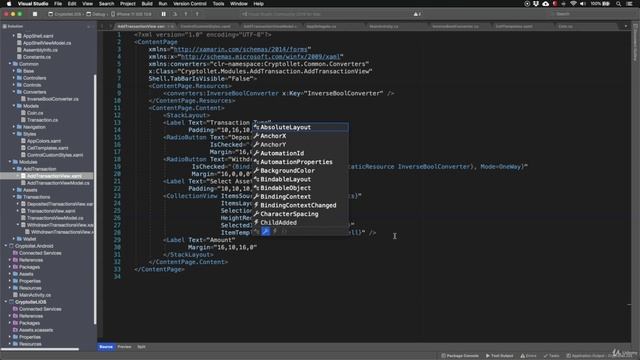
Task: Click the Stop debugging button in toolbar
Action: [35, 14]
